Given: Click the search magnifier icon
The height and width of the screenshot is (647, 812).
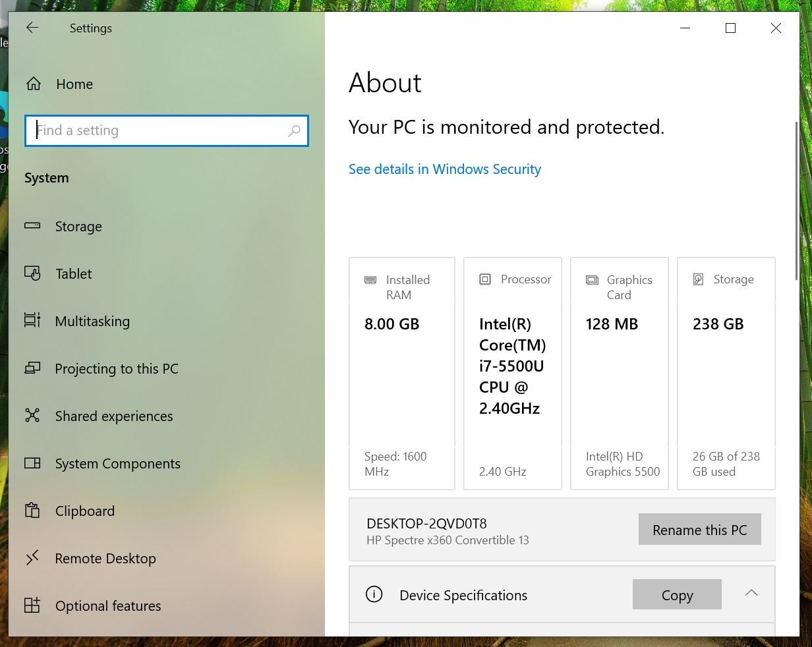Looking at the screenshot, I should point(294,130).
